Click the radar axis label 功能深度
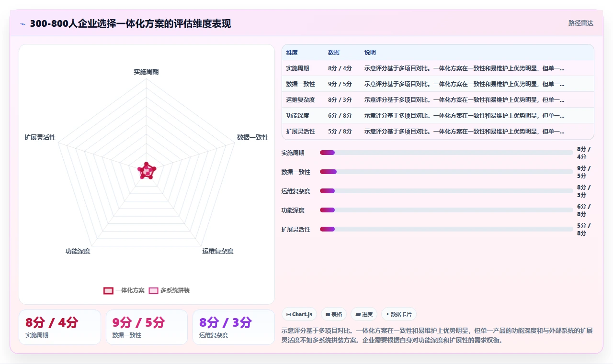Image resolution: width=613 pixels, height=364 pixels. coord(78,251)
